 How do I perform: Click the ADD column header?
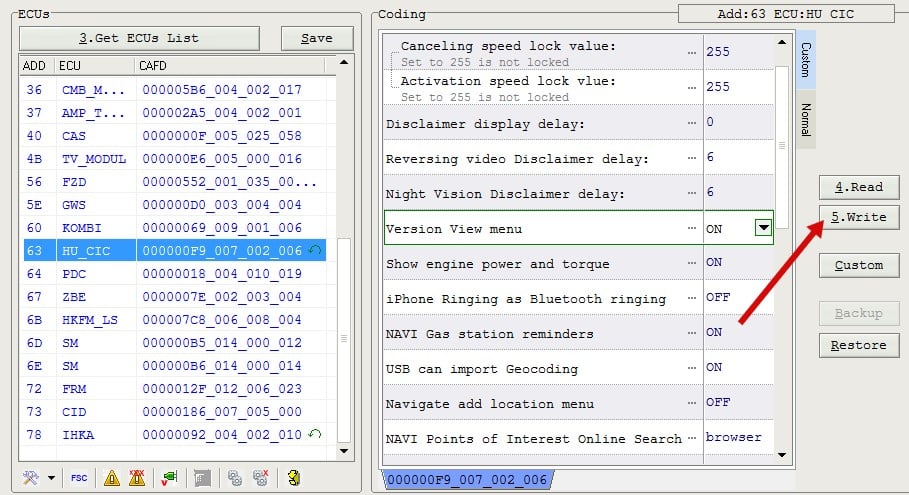tap(36, 65)
